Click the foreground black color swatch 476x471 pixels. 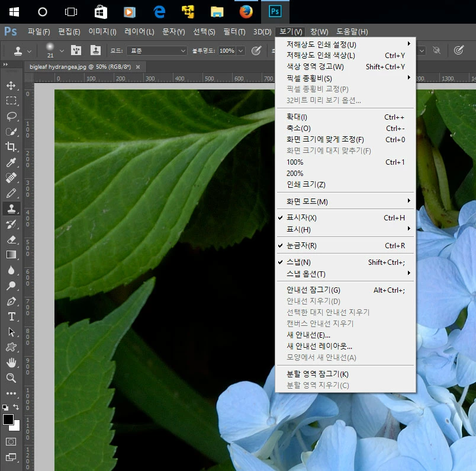[8, 419]
